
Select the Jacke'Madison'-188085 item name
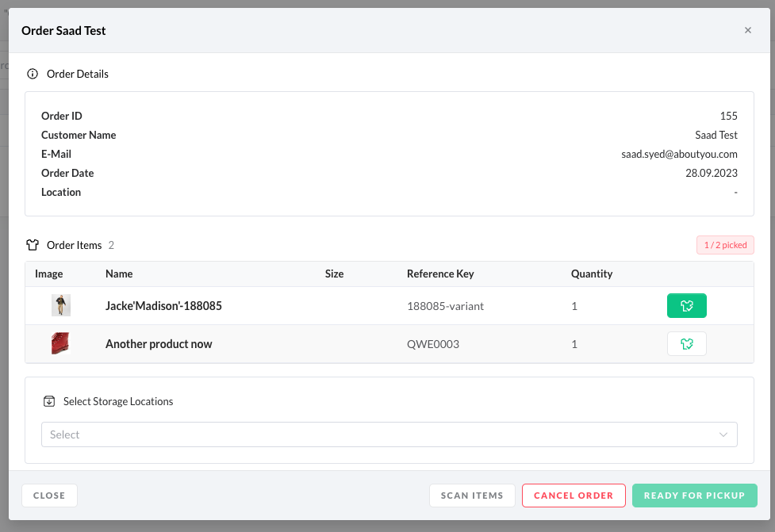point(163,305)
